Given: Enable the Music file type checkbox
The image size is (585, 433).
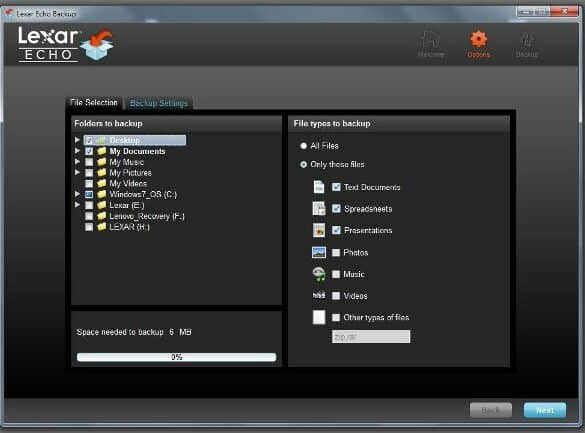Looking at the screenshot, I should click(336, 274).
